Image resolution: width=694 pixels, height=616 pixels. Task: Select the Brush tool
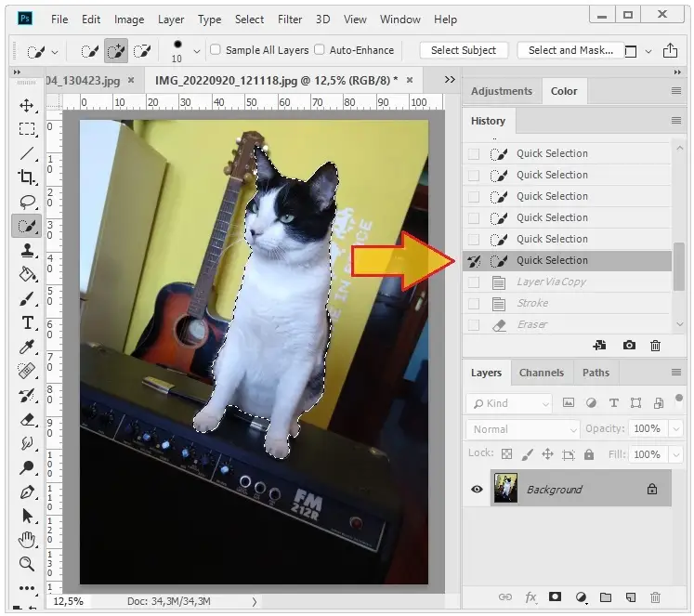click(27, 298)
